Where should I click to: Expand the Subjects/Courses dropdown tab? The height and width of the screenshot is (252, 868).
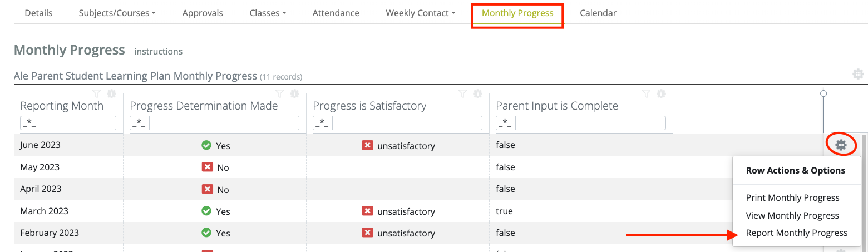pyautogui.click(x=117, y=13)
